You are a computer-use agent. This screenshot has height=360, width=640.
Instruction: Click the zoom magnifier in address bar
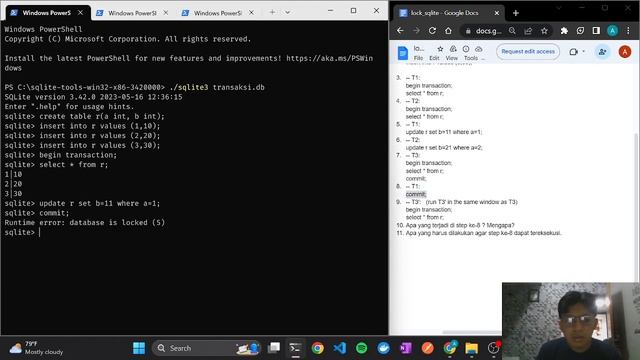[512, 31]
